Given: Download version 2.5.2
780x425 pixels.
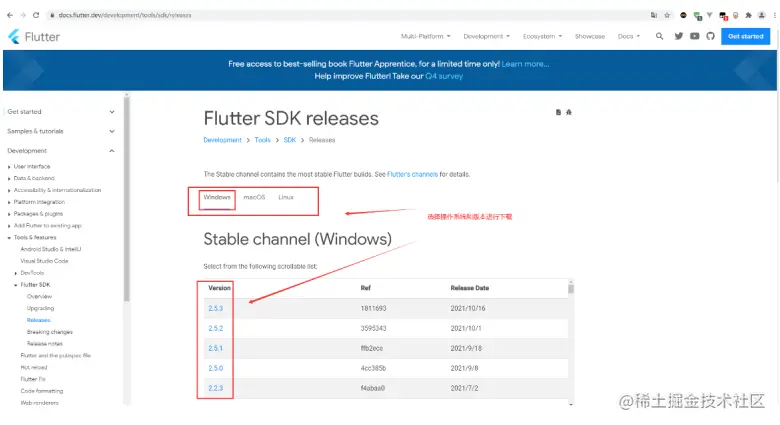Looking at the screenshot, I should tap(215, 328).
